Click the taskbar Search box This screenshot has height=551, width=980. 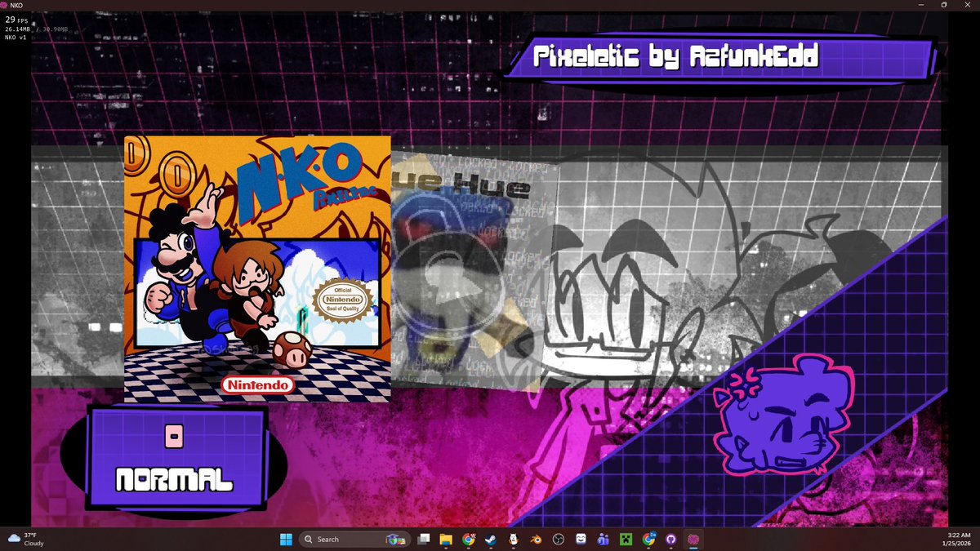point(355,540)
